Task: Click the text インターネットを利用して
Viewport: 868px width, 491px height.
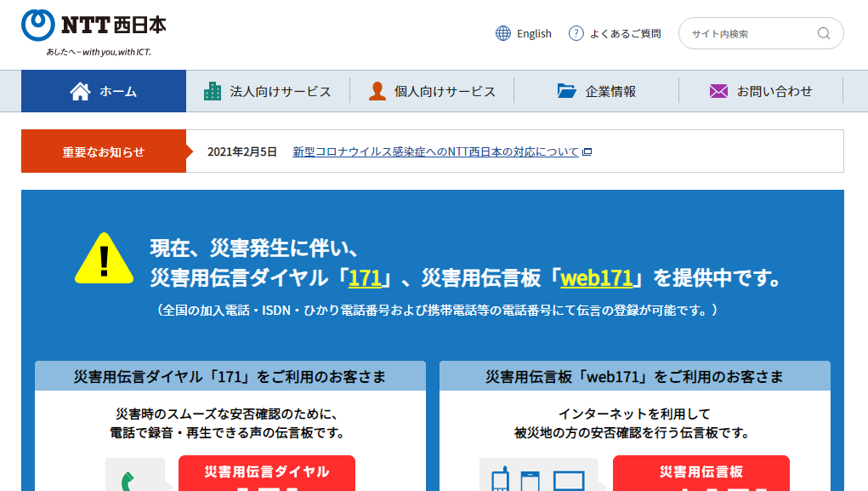Action: point(634,414)
